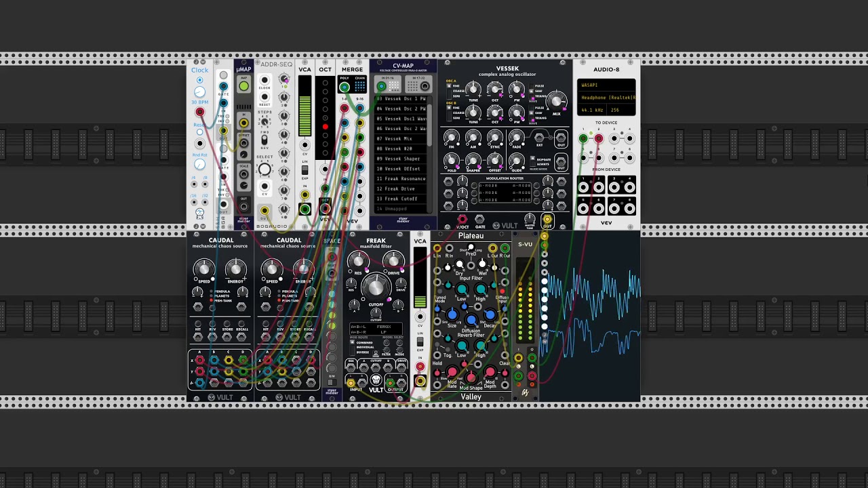
Task: Flip Vessek OSC B Pulse/Saw/Triang wave switch
Action: tap(533, 112)
